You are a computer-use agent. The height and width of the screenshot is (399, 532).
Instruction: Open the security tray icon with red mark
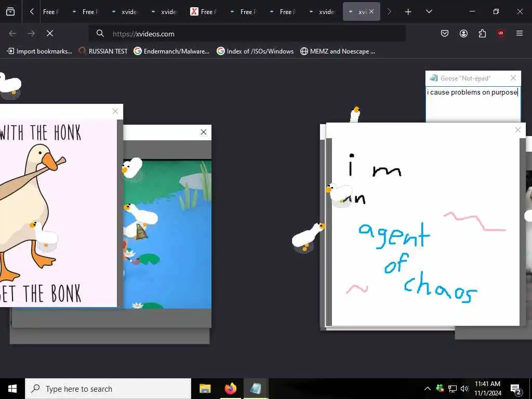click(440, 389)
